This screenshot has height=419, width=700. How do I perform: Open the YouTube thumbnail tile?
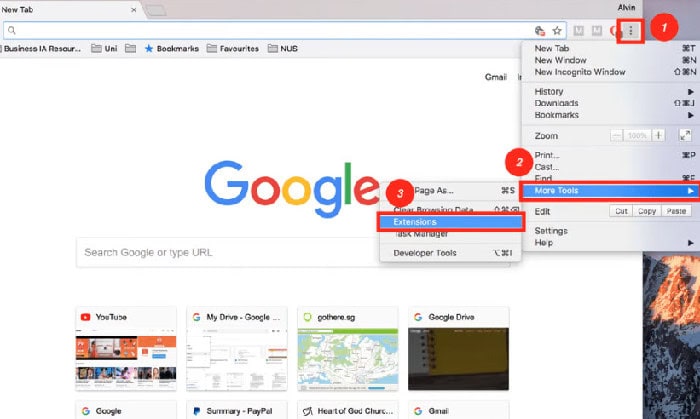(126, 348)
